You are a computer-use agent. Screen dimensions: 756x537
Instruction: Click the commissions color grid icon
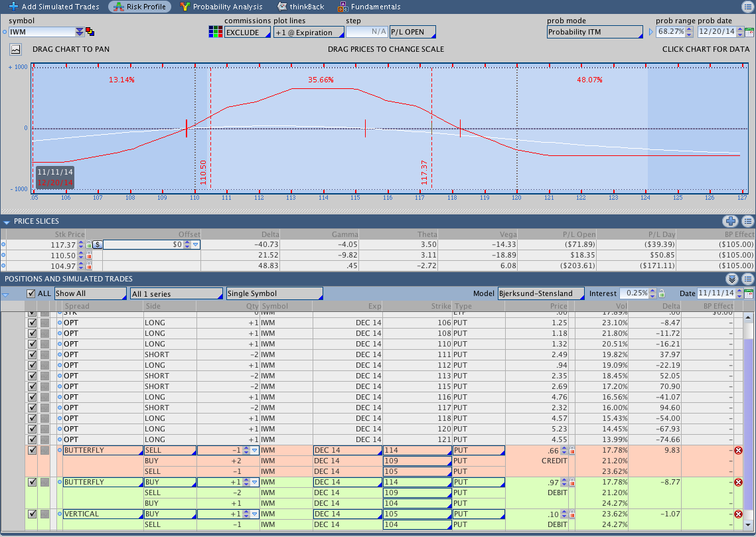tap(216, 32)
